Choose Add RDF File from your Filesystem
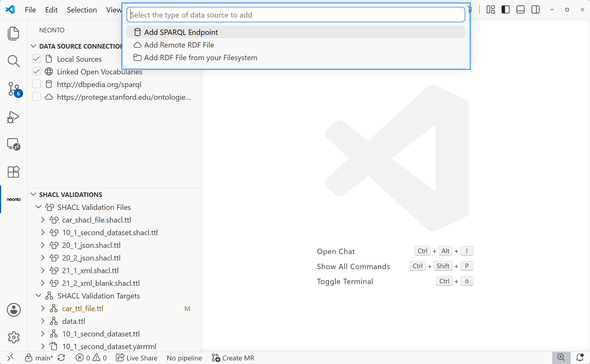This screenshot has height=364, width=590. tap(296, 58)
